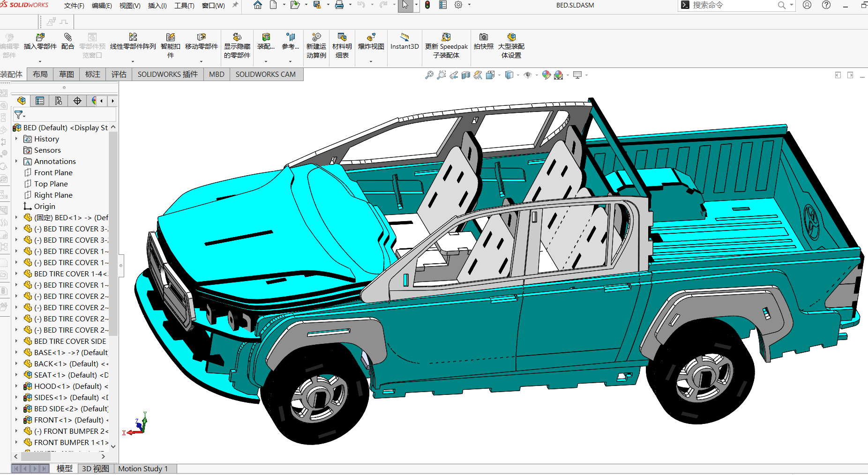This screenshot has width=868, height=475.
Task: Switch to the 3D 视图 tab
Action: point(96,468)
